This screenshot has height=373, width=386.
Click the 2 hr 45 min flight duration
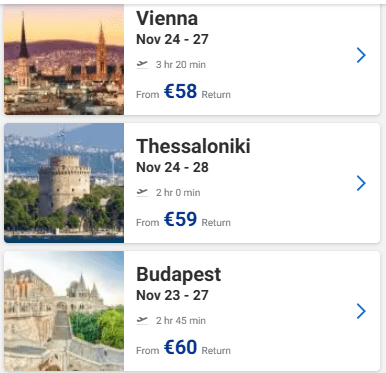[181, 320]
